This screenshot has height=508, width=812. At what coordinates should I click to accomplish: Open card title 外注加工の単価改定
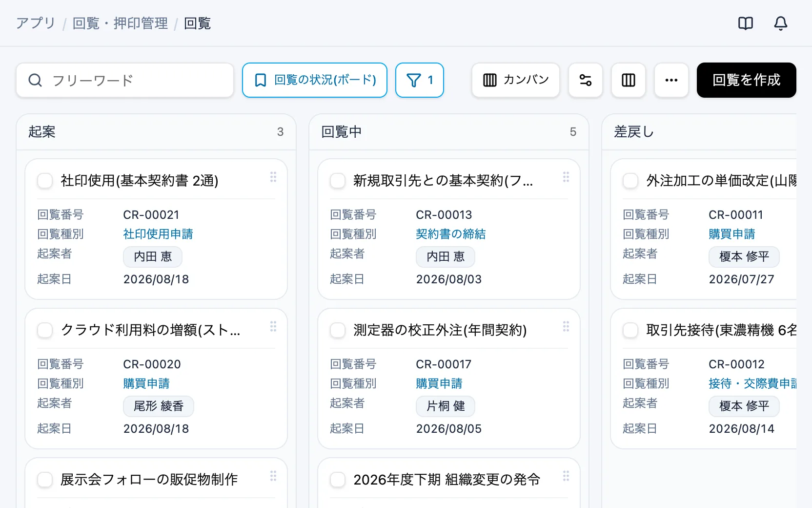coord(721,181)
